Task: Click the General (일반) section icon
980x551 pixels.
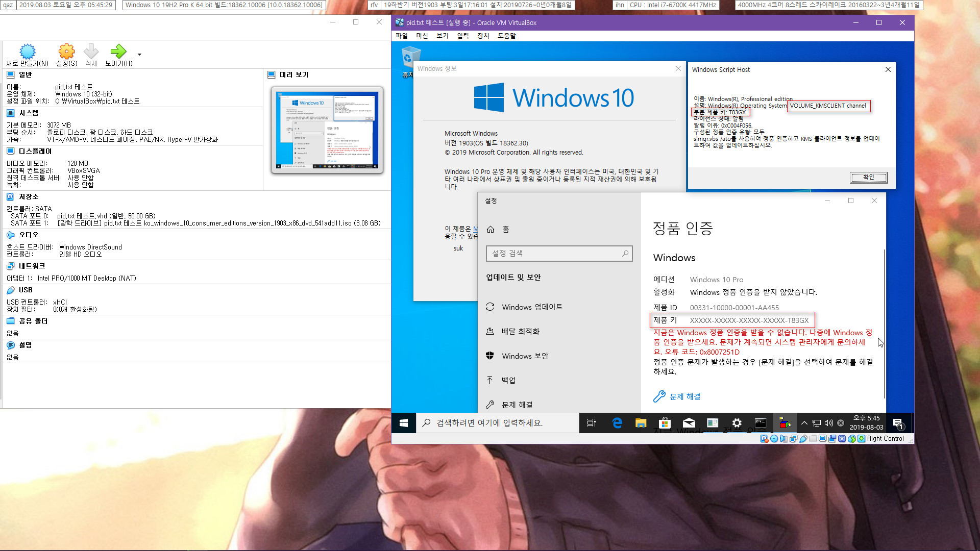Action: point(11,74)
